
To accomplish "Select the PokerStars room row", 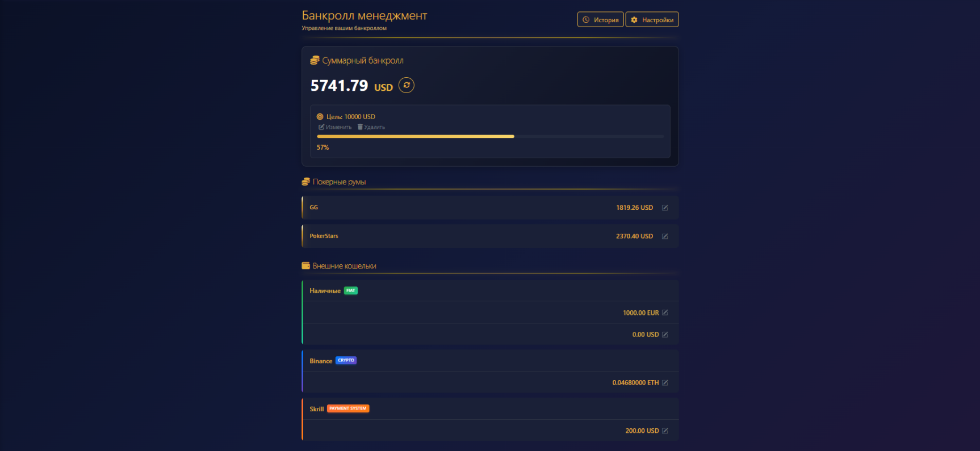I will point(454,236).
